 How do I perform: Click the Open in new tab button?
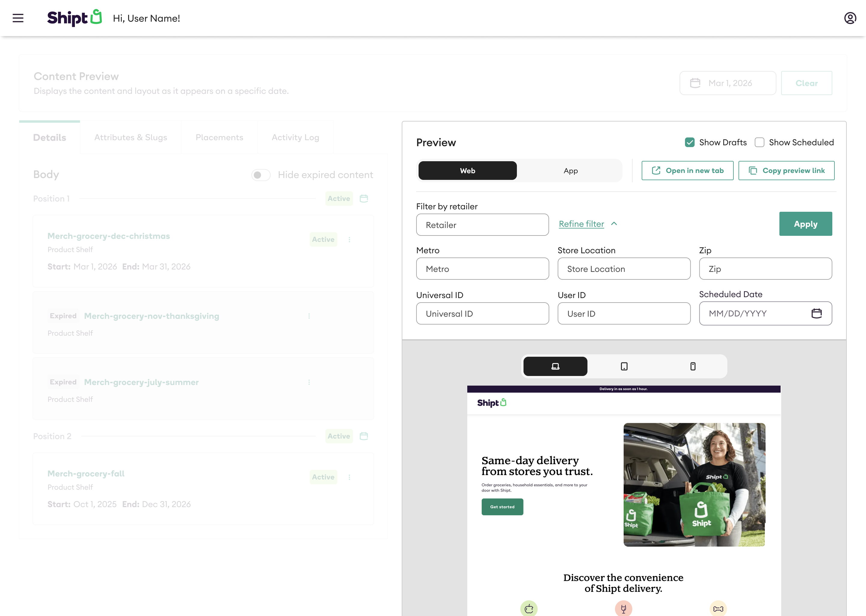(x=687, y=170)
